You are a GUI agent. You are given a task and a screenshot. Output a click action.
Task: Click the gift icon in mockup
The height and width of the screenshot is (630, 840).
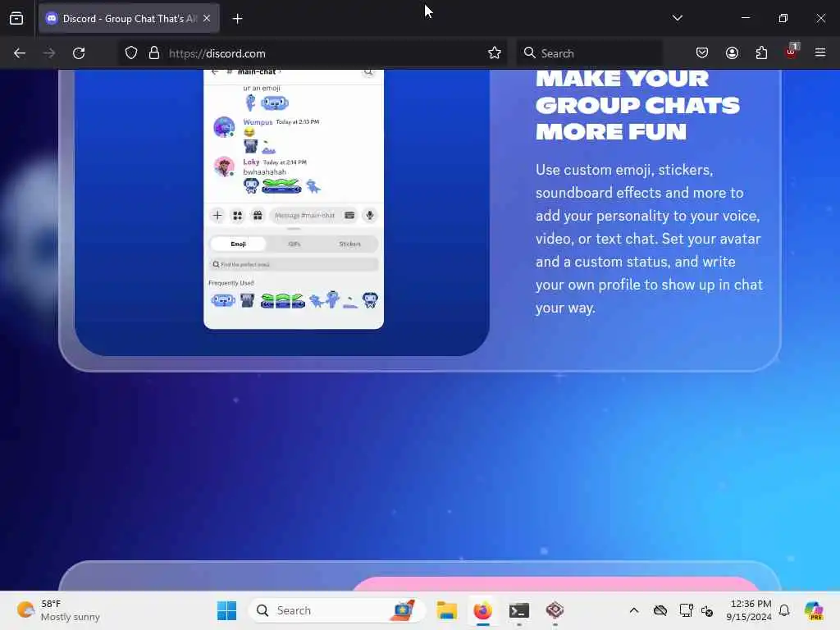(258, 216)
